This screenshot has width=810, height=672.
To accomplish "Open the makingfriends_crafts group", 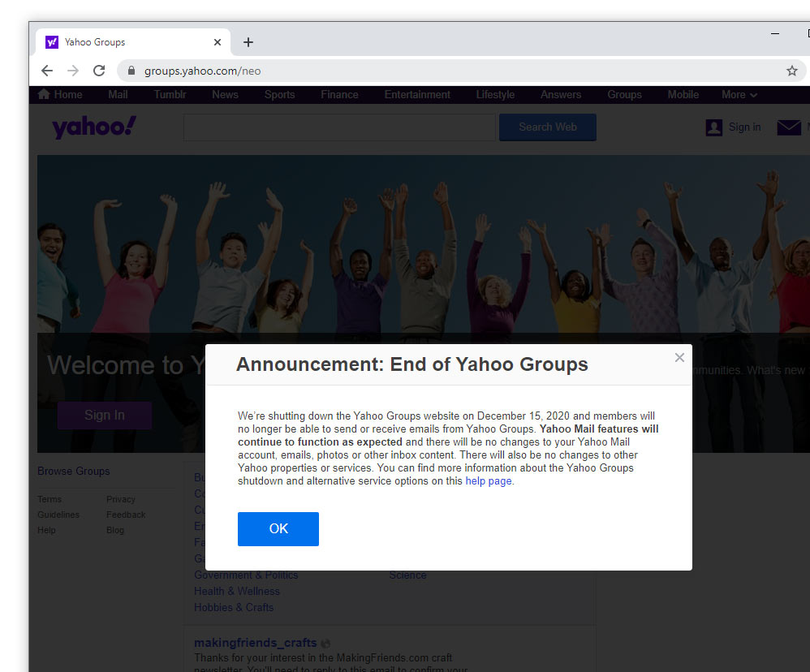I will (x=255, y=643).
